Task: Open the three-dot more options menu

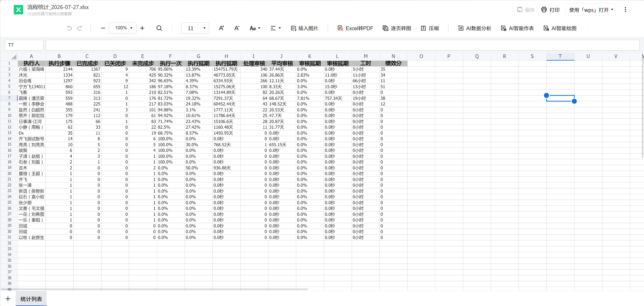Action: [x=625, y=10]
